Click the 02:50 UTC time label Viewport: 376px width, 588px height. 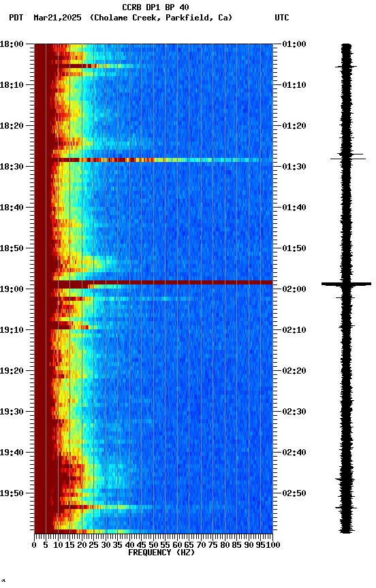pos(294,493)
